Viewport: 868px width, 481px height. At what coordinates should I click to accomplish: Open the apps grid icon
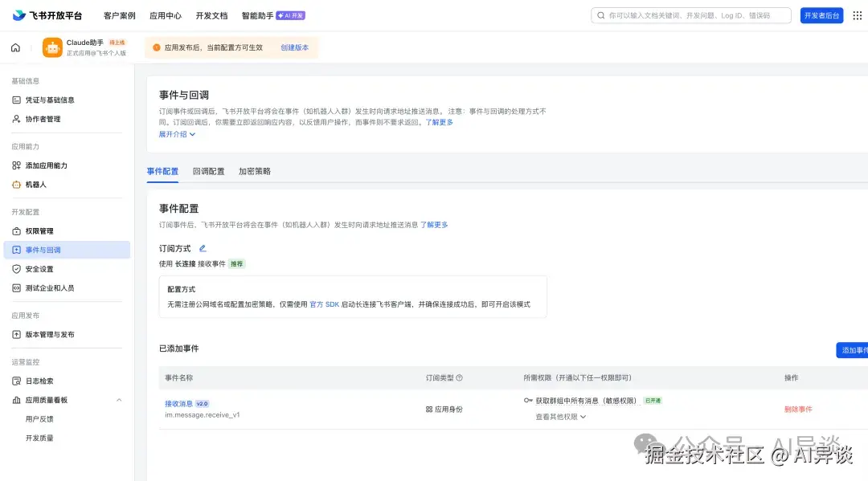click(x=857, y=15)
